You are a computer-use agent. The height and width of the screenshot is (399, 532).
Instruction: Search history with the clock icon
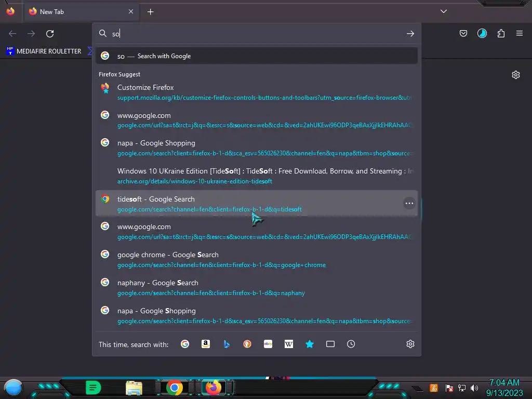pyautogui.click(x=351, y=344)
